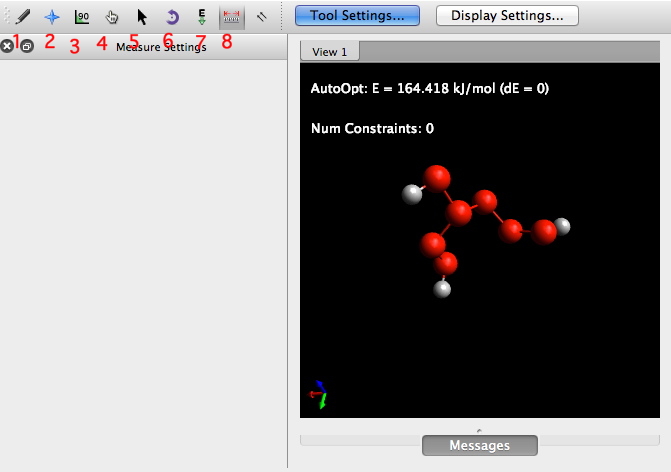
Task: Select the Navigate star tool
Action: [52, 17]
